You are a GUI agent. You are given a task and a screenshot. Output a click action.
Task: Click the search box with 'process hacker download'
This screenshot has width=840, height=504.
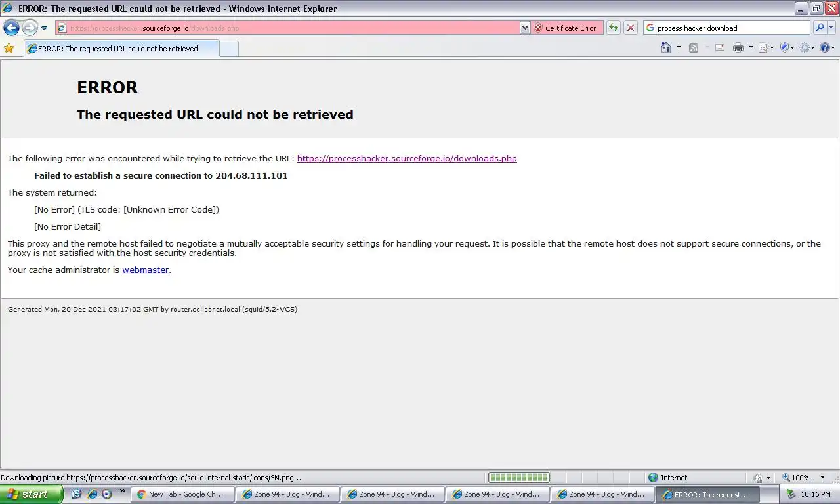click(726, 28)
